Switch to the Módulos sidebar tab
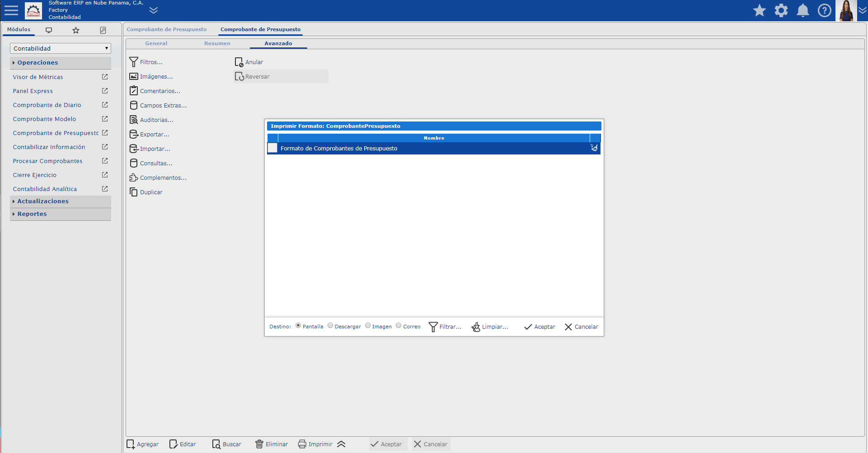Image resolution: width=868 pixels, height=453 pixels. [19, 29]
